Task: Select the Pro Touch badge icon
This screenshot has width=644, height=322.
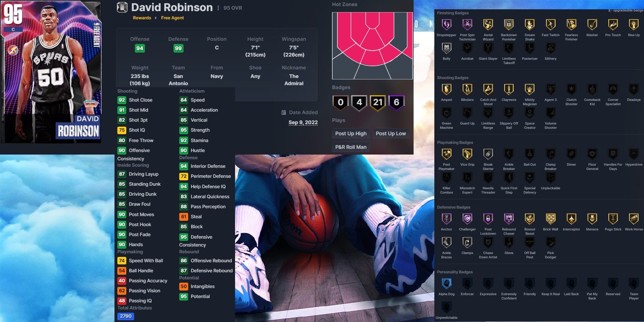Action: (613, 25)
